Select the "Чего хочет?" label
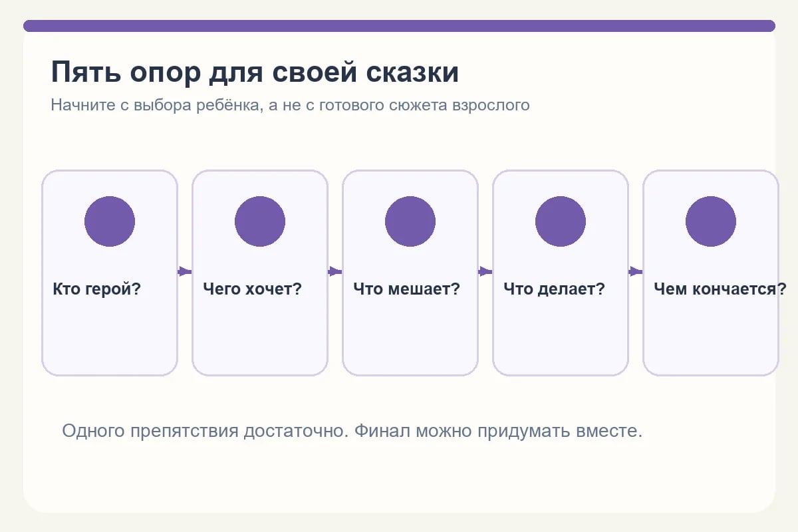 click(252, 289)
